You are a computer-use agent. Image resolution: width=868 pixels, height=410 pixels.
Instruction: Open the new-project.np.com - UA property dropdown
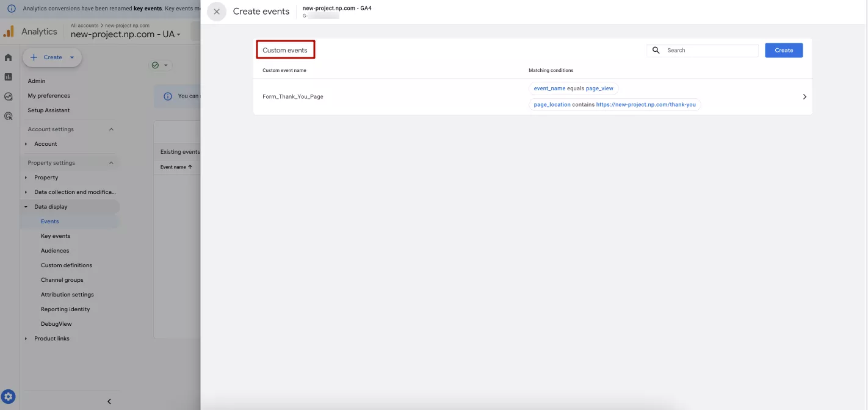(x=126, y=35)
